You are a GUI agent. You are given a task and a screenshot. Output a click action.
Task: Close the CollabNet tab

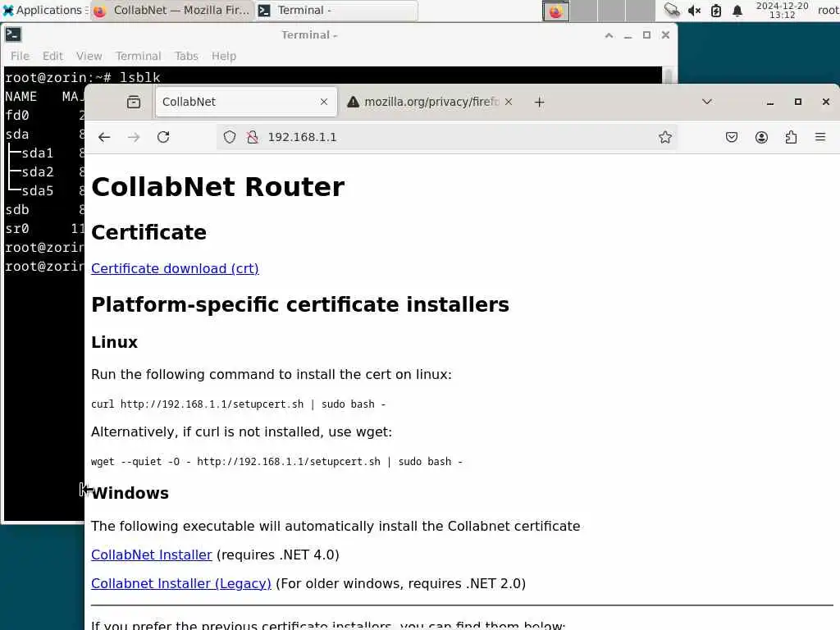pos(323,102)
